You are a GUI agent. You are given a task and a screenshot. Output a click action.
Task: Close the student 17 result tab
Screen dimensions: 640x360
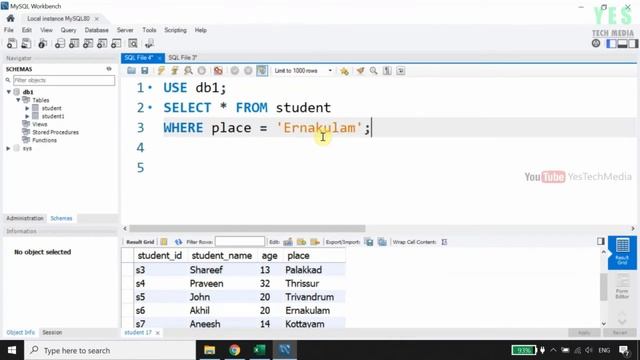click(x=158, y=333)
